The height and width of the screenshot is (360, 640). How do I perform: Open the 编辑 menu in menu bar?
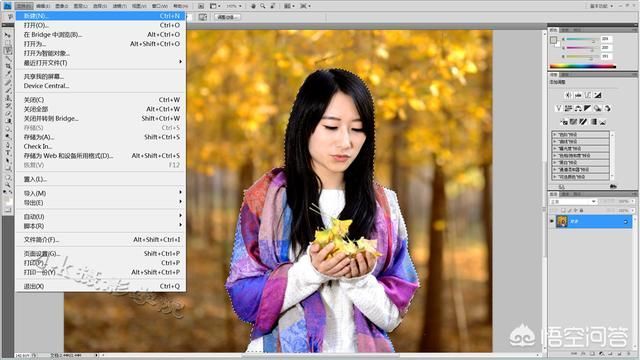point(43,6)
